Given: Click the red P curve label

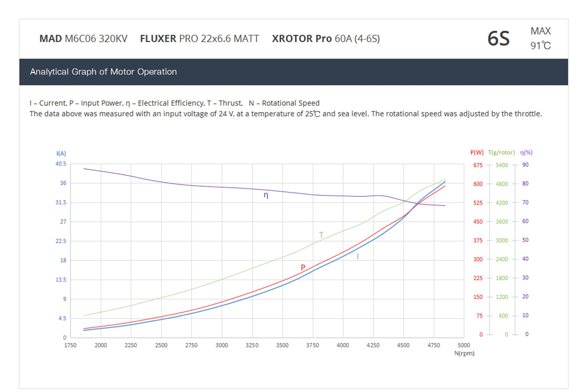Looking at the screenshot, I should click(303, 268).
